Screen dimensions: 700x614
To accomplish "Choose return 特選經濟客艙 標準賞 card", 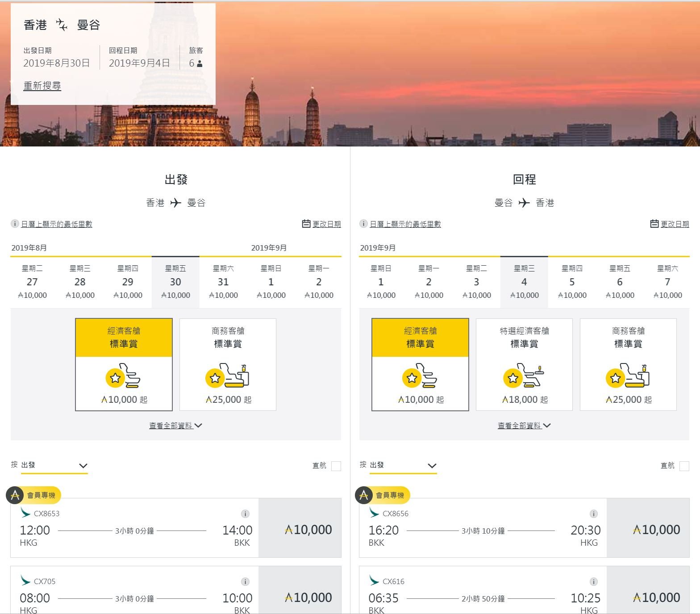I will pyautogui.click(x=524, y=364).
